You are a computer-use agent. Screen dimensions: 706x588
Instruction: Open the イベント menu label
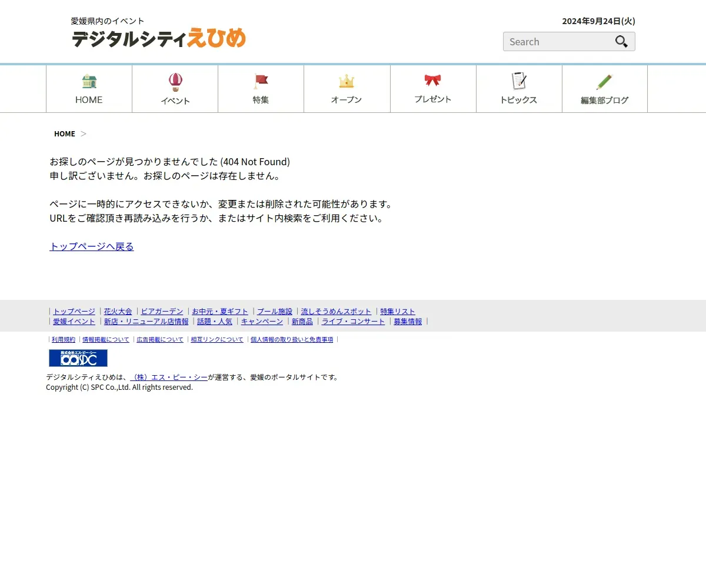(x=175, y=101)
